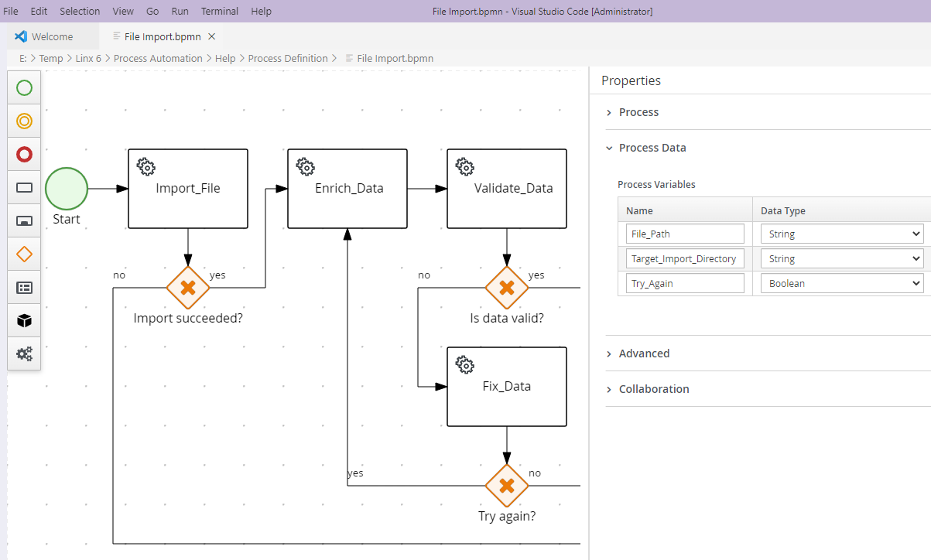Viewport: 931px width, 560px height.
Task: Click the Process Automation breadcrumb
Action: pyautogui.click(x=158, y=58)
